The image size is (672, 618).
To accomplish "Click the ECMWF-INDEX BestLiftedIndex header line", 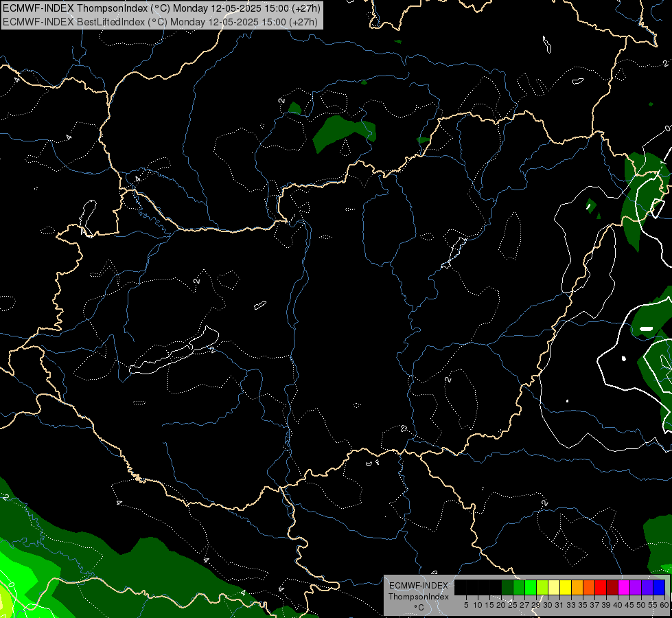I will (x=161, y=21).
